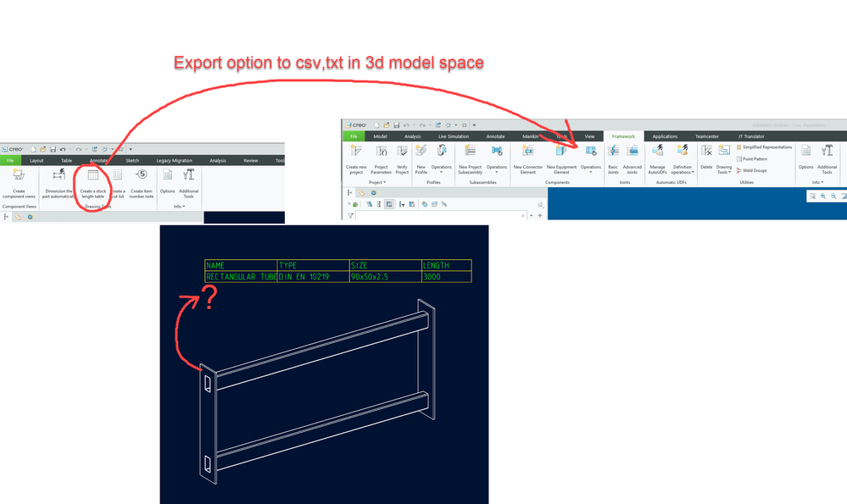Click Point Pattern utility
Screen dimensions: 847x504
point(751,158)
